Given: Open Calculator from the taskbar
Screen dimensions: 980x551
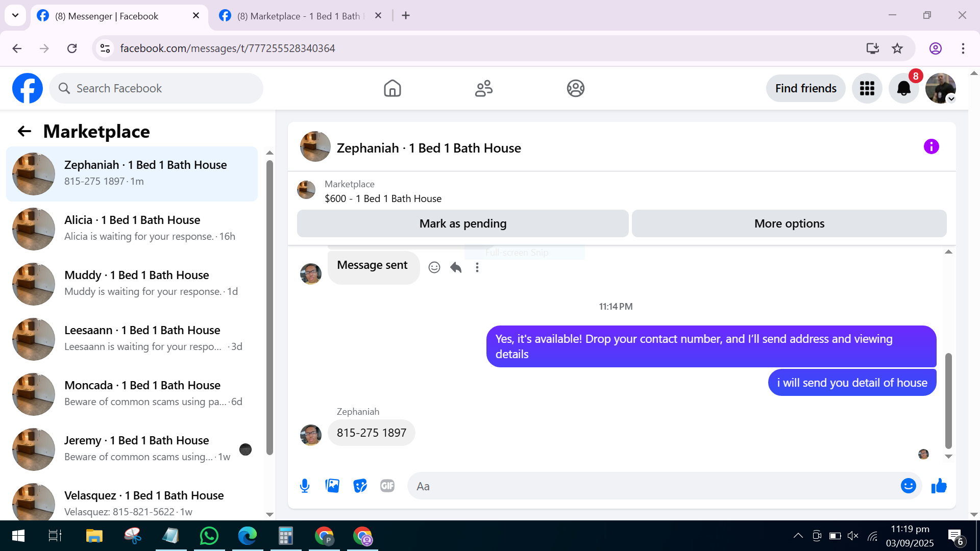Looking at the screenshot, I should [x=286, y=536].
